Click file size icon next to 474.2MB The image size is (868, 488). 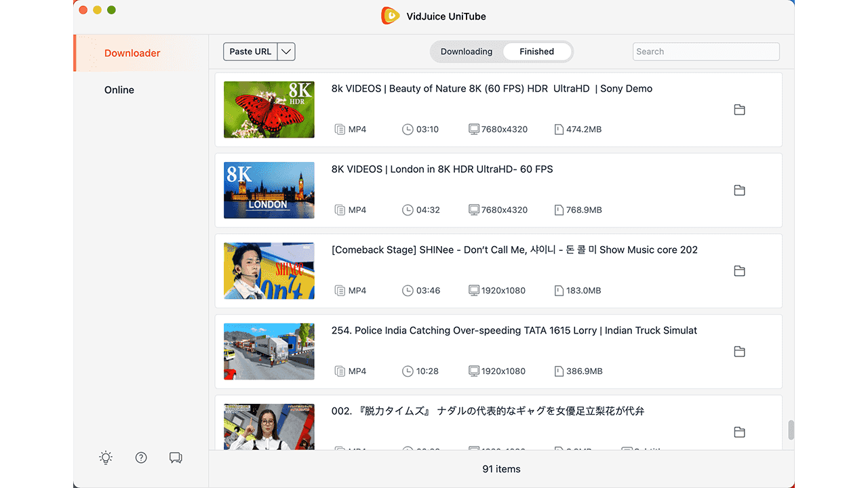coord(559,129)
